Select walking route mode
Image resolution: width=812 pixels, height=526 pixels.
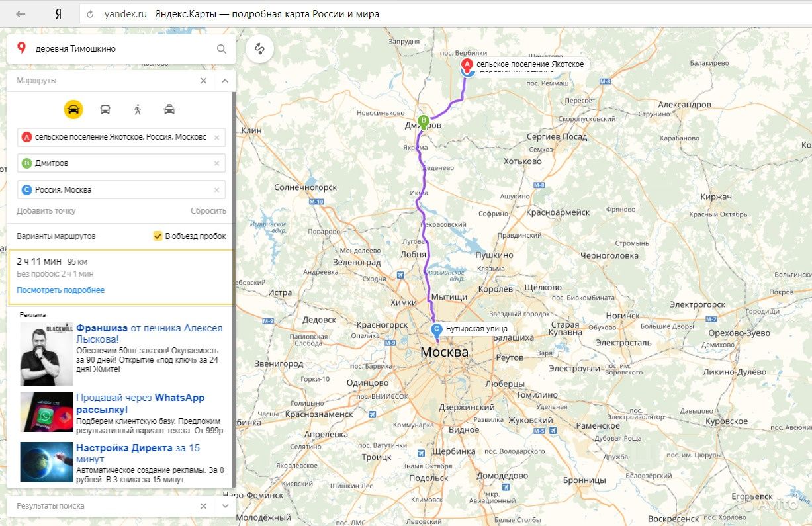tap(138, 109)
